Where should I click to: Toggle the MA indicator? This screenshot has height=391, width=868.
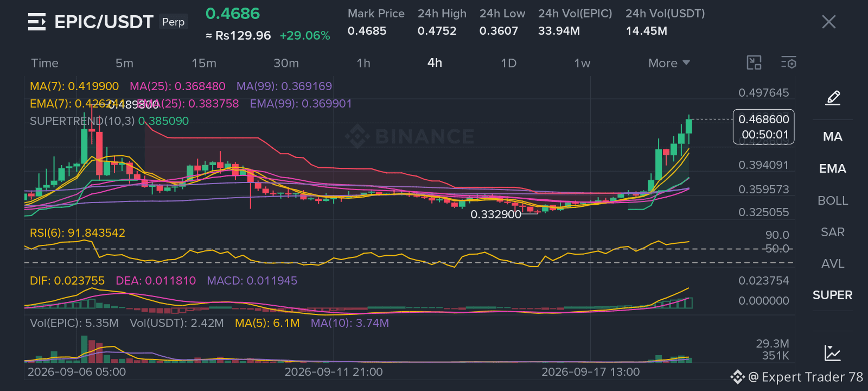pyautogui.click(x=833, y=137)
